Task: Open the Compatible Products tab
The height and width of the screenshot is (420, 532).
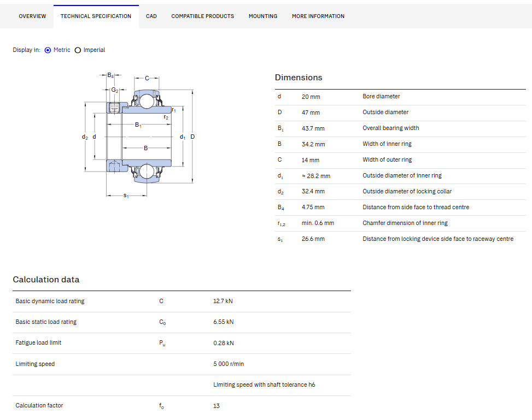Action: (x=202, y=16)
